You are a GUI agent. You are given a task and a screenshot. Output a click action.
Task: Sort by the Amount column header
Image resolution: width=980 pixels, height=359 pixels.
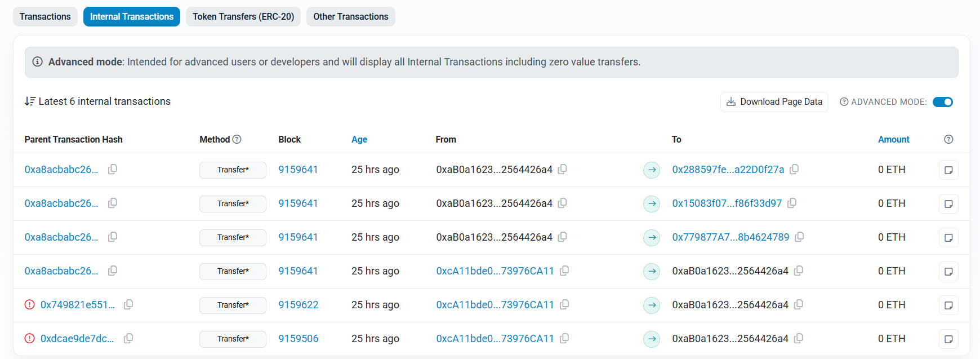(x=893, y=139)
